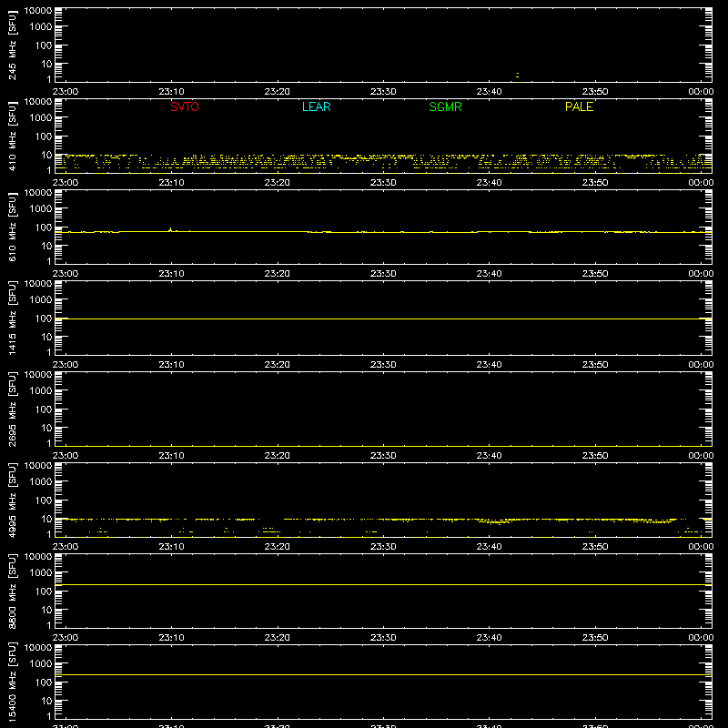Screen dimensions: 728x728
Task: Click the 1000 label on the 410 MHz axis
Action: click(41, 118)
